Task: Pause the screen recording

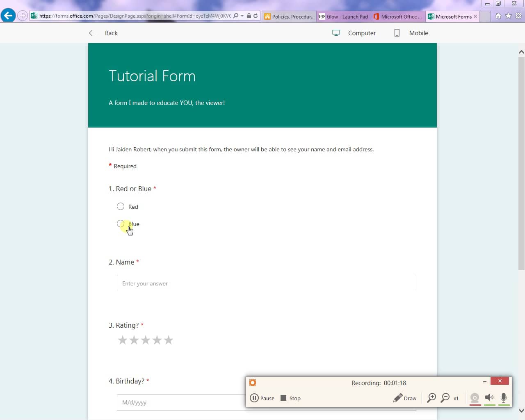Action: tap(262, 398)
